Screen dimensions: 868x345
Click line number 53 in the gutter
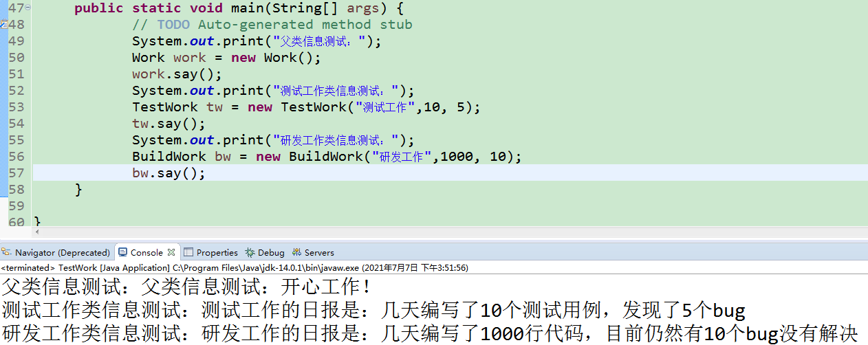[x=16, y=107]
